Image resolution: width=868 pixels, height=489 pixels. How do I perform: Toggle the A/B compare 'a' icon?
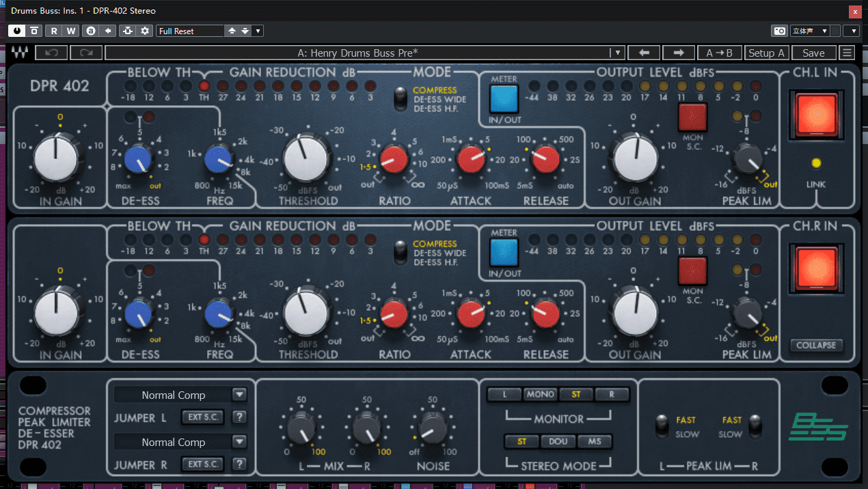pos(91,31)
